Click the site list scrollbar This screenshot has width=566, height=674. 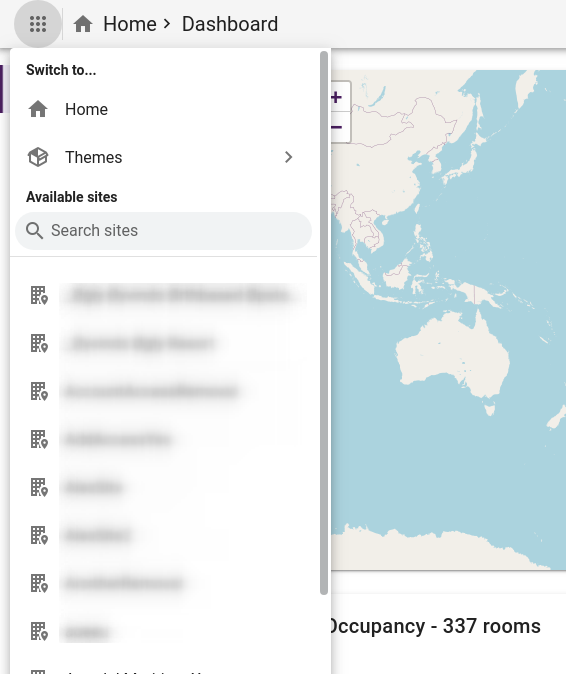click(324, 322)
